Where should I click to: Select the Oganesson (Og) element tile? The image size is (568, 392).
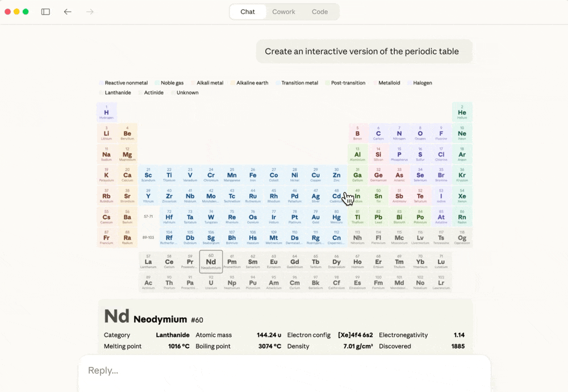(x=462, y=238)
